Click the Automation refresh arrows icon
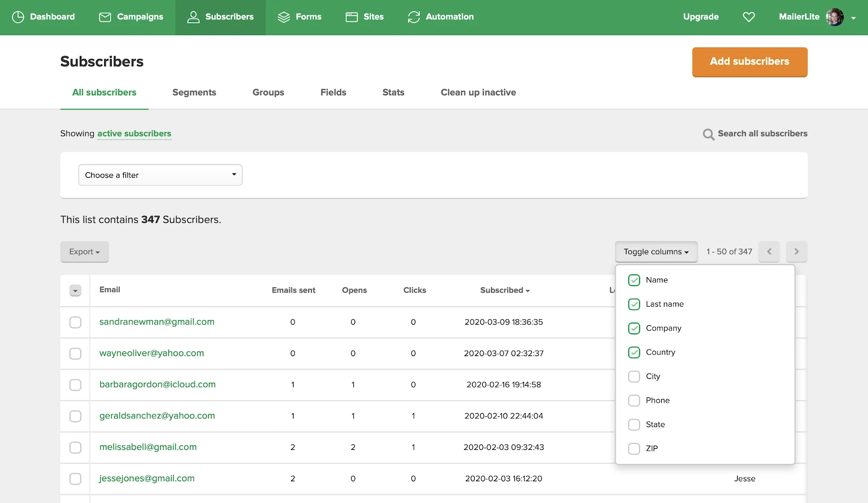 414,17
